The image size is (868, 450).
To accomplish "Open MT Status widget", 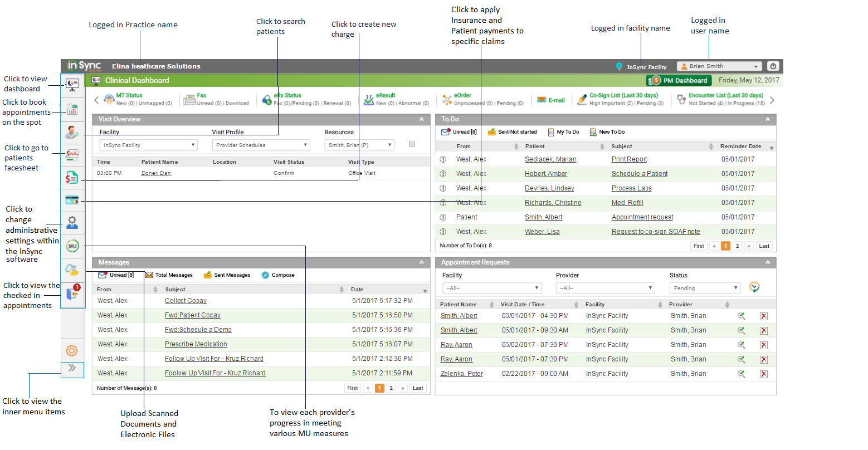I will [137, 99].
